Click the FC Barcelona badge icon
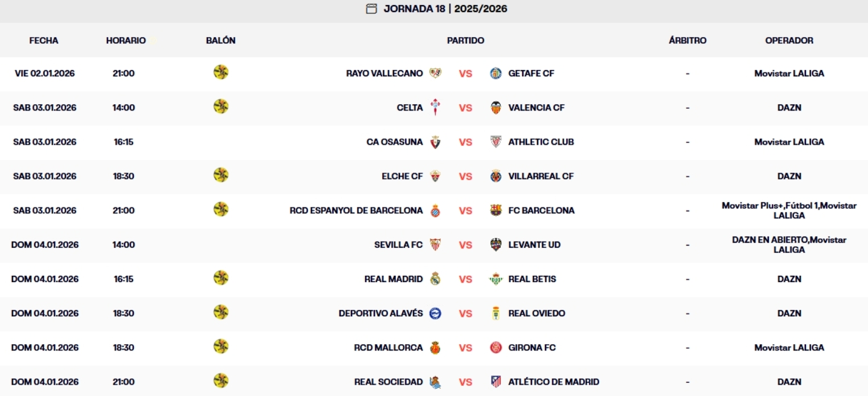 (x=494, y=210)
